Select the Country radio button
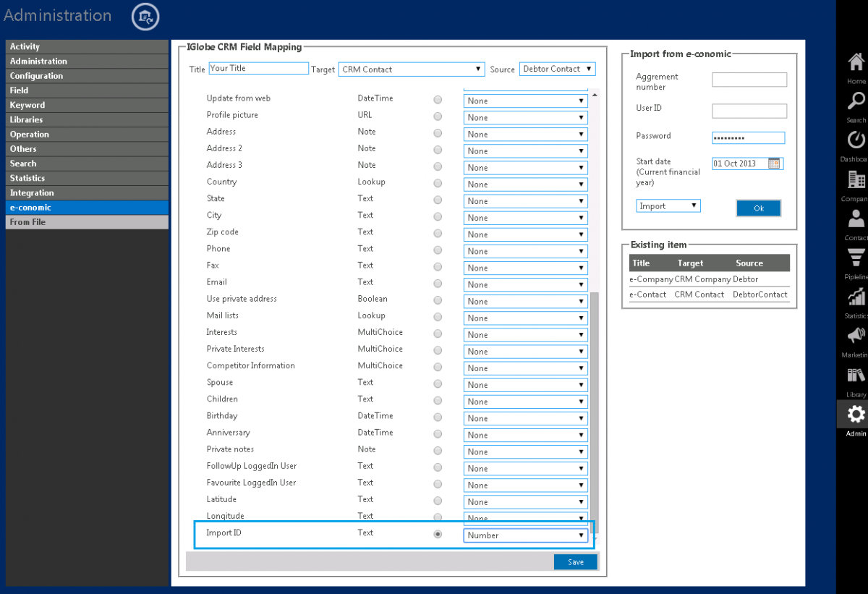Screen dimensions: 868x594 [438, 183]
